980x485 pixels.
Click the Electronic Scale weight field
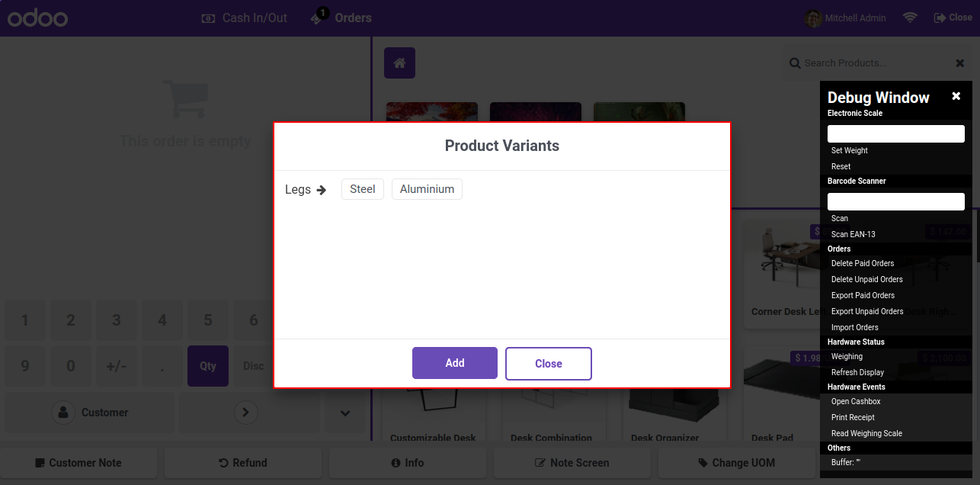(896, 133)
